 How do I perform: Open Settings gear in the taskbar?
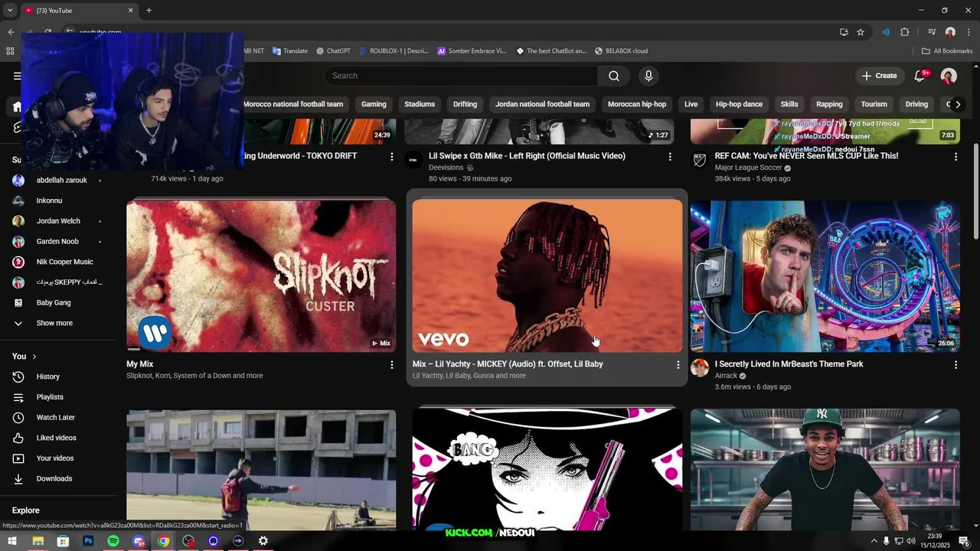click(263, 541)
